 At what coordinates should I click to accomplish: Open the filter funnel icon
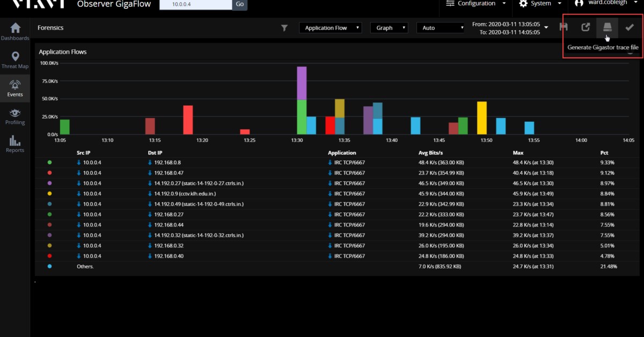coord(284,28)
